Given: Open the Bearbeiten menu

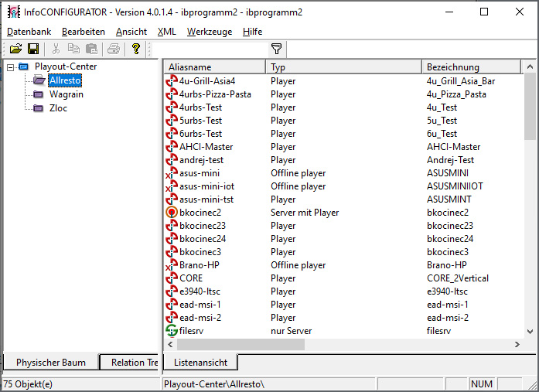Looking at the screenshot, I should click(x=84, y=32).
